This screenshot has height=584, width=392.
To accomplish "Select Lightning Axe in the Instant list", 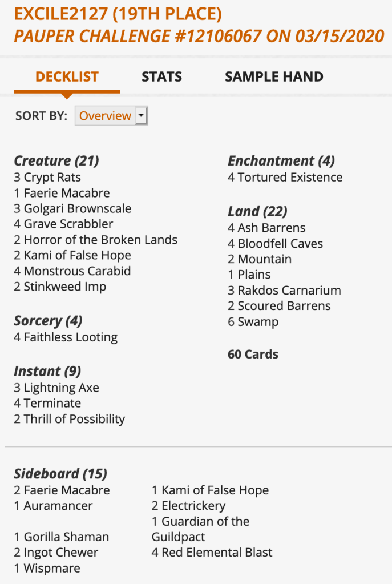I will click(x=61, y=388).
